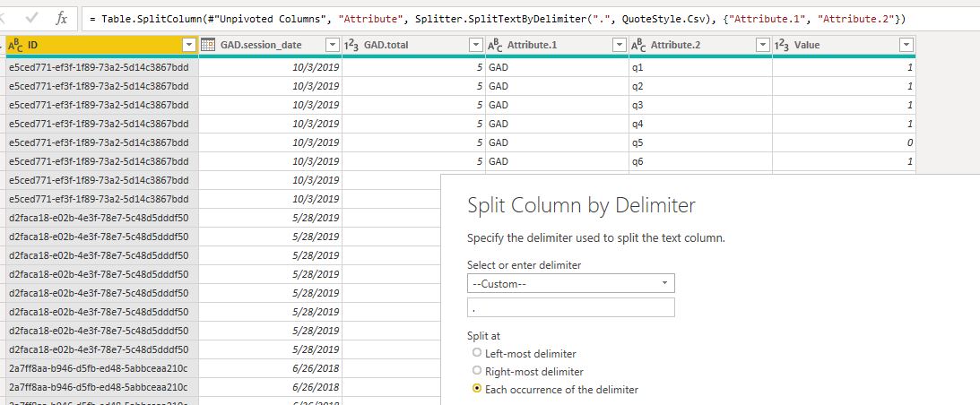Click the ABC type icon of Attribute.1
The height and width of the screenshot is (405, 980).
tap(494, 45)
